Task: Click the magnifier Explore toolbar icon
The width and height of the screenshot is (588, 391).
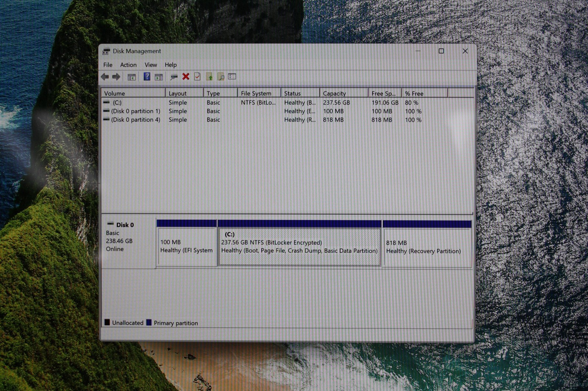Action: point(221,76)
